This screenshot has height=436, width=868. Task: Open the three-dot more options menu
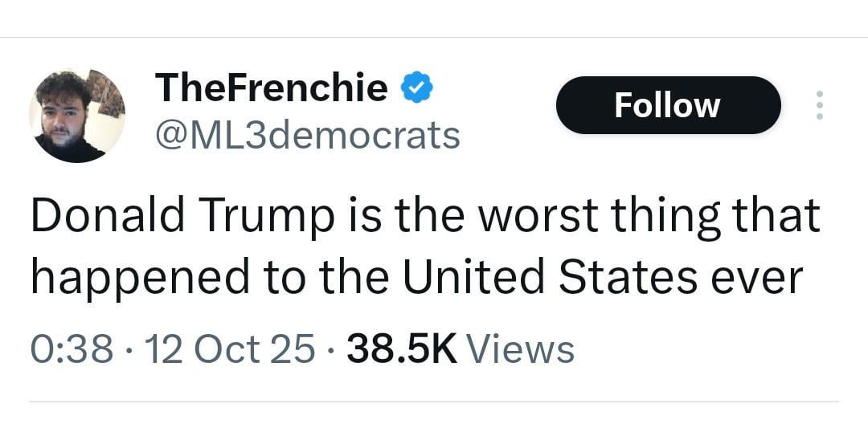tap(819, 105)
